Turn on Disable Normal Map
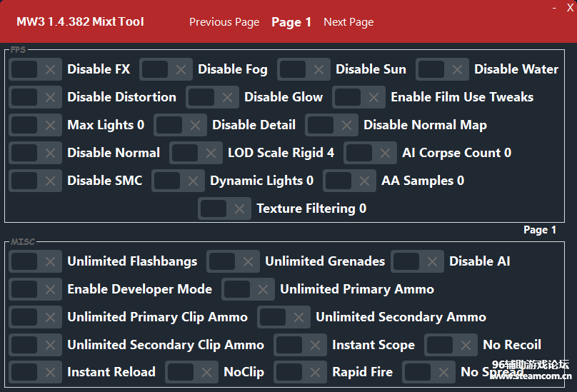 pos(332,125)
